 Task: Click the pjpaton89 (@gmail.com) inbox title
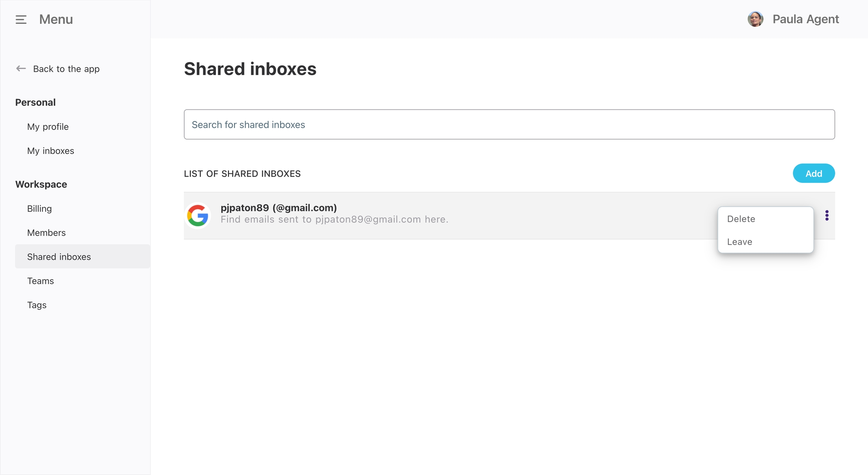pos(278,208)
